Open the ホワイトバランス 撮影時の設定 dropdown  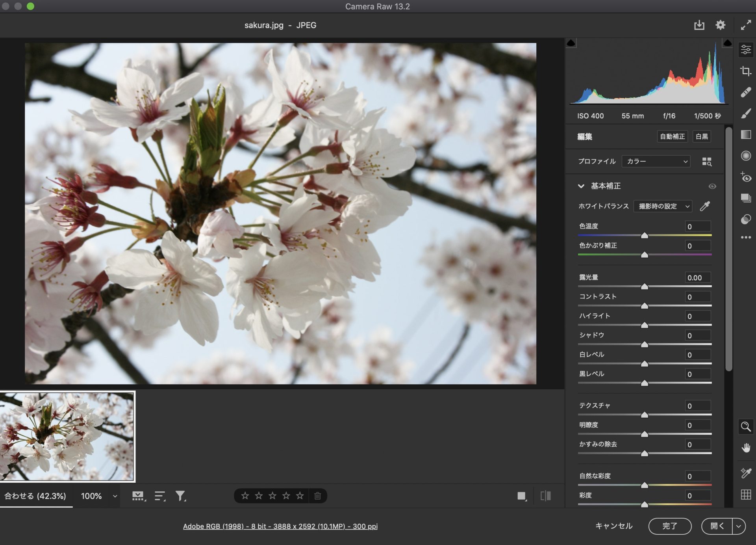(663, 206)
